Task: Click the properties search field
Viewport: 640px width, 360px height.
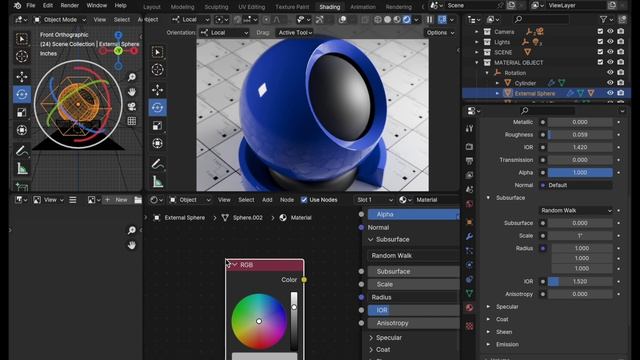Action: tap(547, 111)
